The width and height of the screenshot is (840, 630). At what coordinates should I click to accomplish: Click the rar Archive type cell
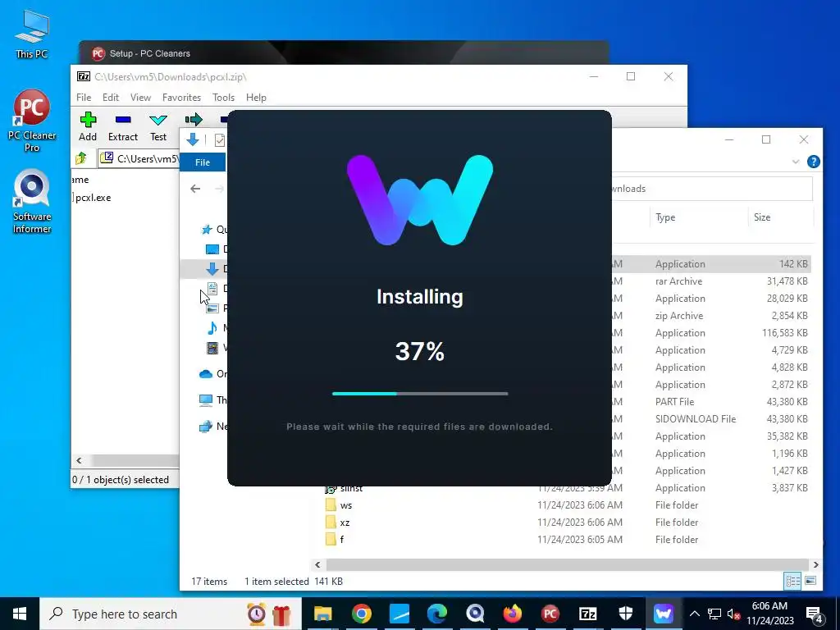coord(678,281)
